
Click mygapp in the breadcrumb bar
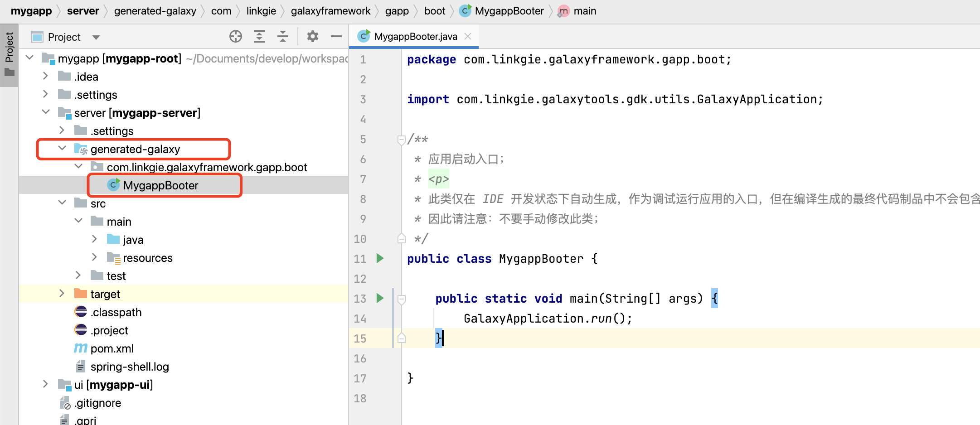coord(31,11)
